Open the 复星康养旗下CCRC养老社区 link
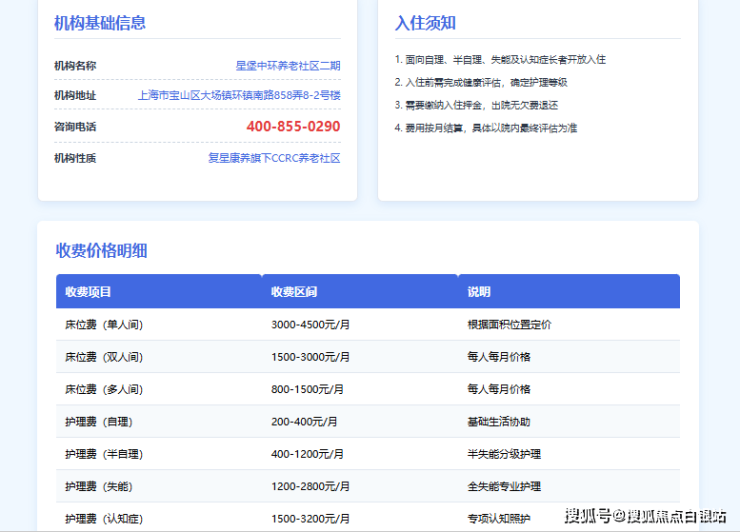The height and width of the screenshot is (532, 740). click(274, 158)
